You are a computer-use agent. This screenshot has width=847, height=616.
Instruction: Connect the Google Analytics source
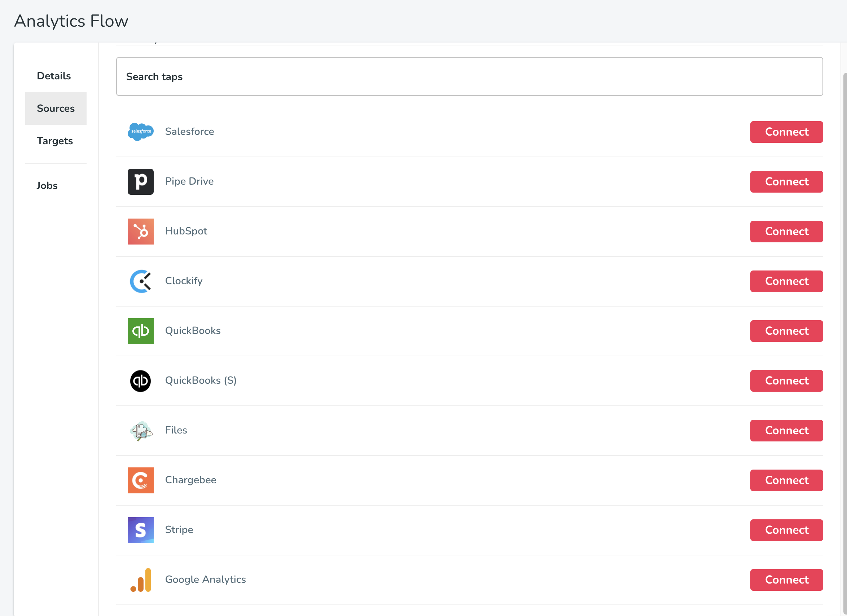tap(786, 580)
